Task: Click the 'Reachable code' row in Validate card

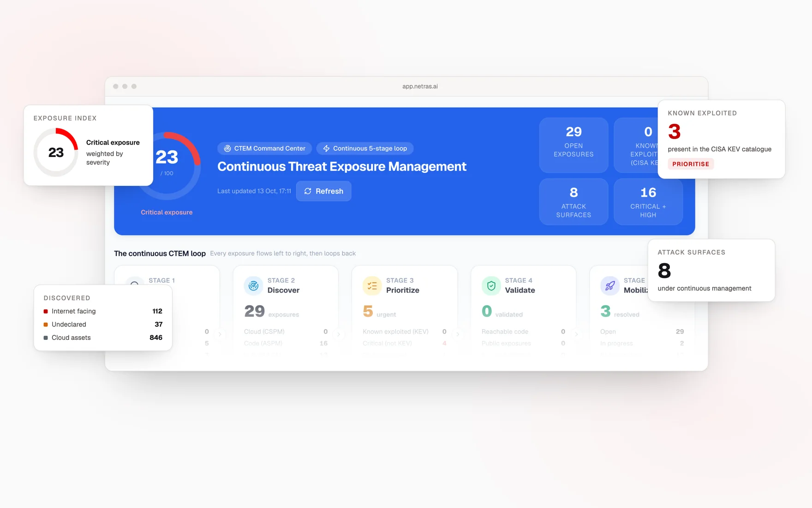Action: coord(523,332)
